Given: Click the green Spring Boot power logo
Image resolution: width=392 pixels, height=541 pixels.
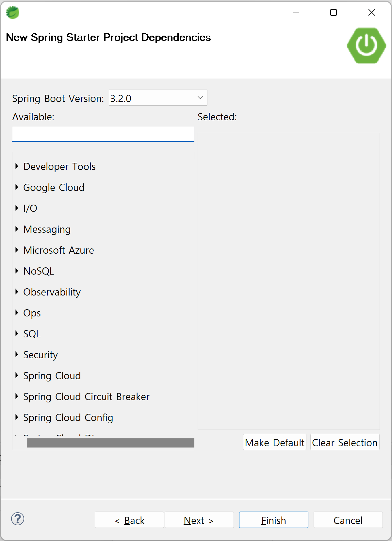Looking at the screenshot, I should pos(367,45).
